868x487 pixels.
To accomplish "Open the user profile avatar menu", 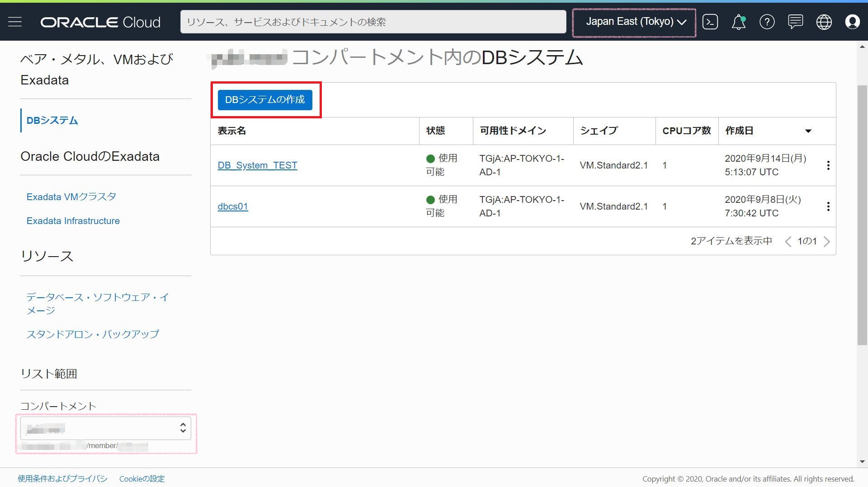I will click(853, 22).
